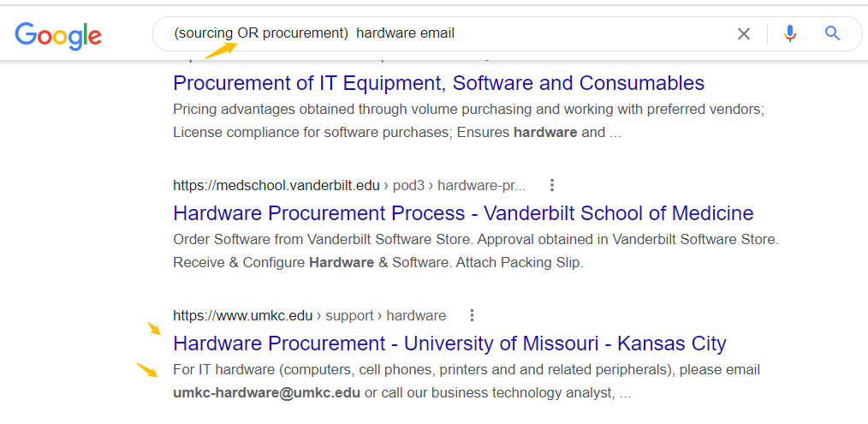868x424 pixels.
Task: Clear the search box with the X icon
Action: tap(743, 33)
